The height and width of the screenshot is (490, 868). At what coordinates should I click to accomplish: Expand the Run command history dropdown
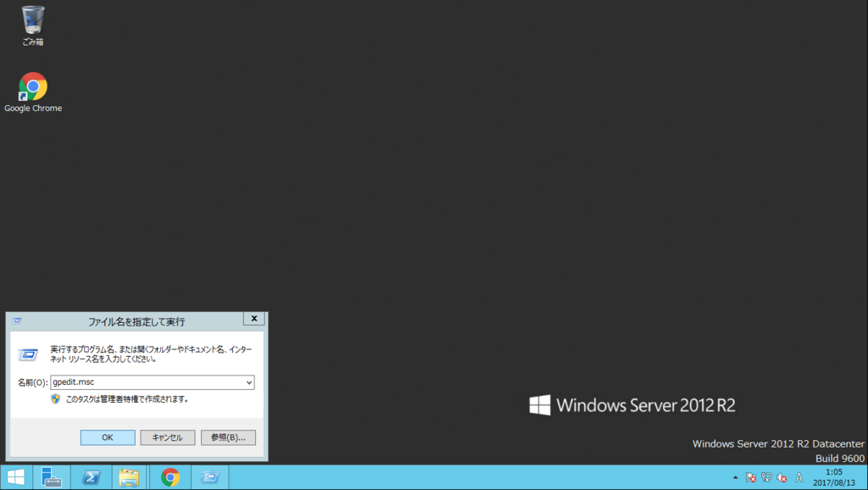[249, 382]
